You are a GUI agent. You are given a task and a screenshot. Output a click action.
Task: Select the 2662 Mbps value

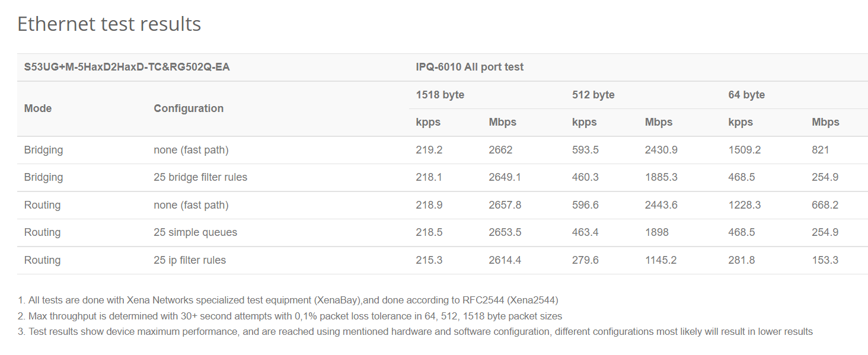click(x=500, y=150)
